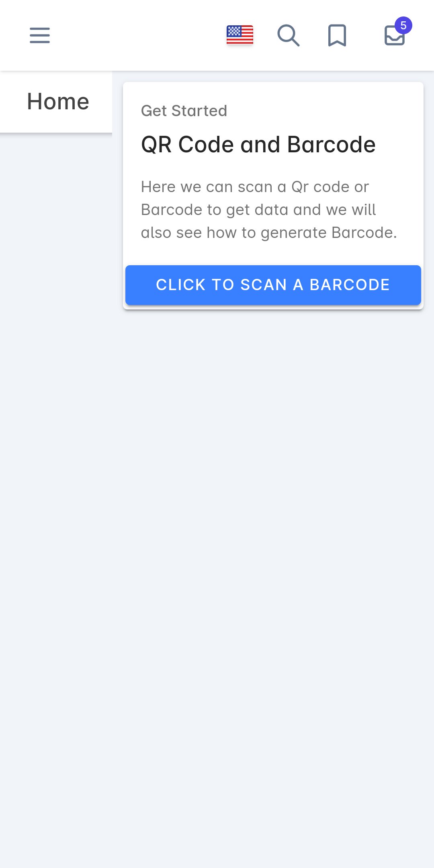
Task: Click the word "SCAN" on the blue button
Action: click(263, 285)
